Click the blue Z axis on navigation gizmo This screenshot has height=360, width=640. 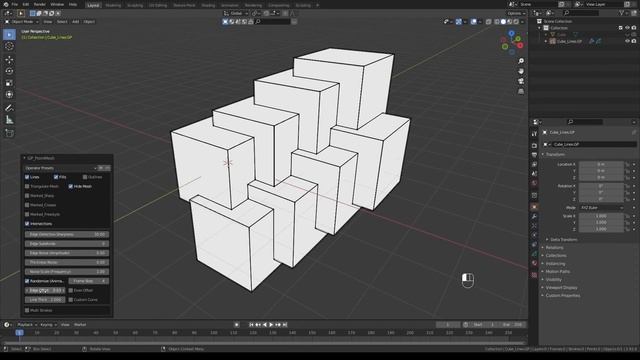[x=511, y=33]
